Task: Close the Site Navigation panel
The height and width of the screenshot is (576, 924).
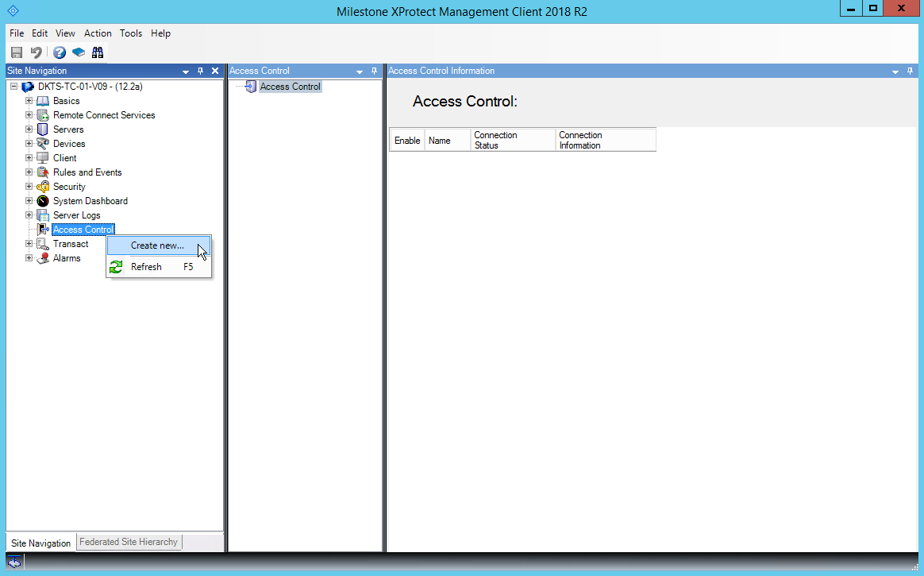Action: (215, 71)
